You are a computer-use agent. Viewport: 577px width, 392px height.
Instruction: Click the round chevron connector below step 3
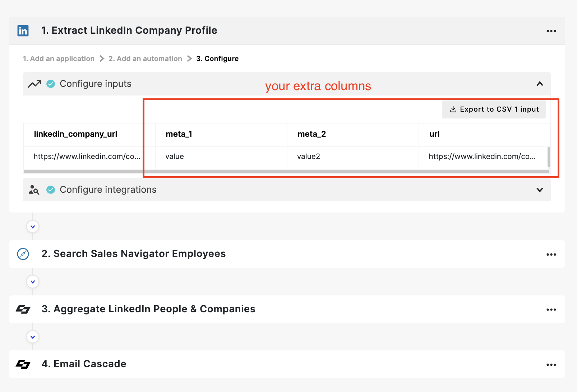pos(33,337)
